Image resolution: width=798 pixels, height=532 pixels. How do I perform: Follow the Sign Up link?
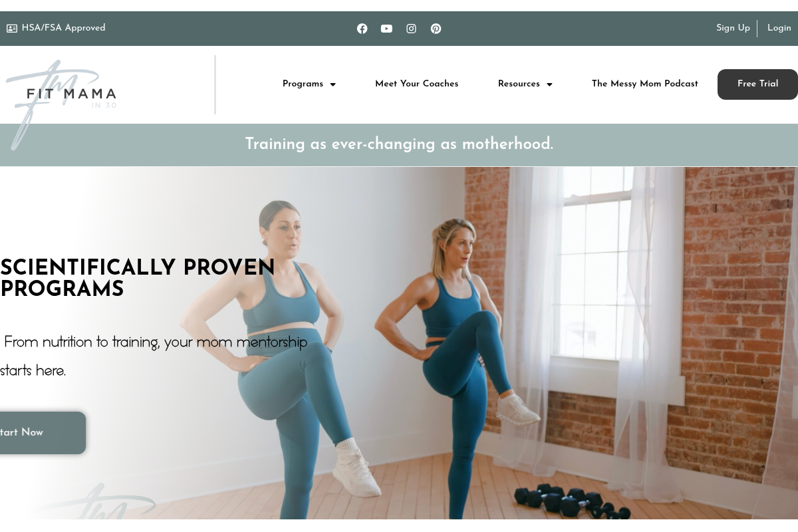click(733, 28)
